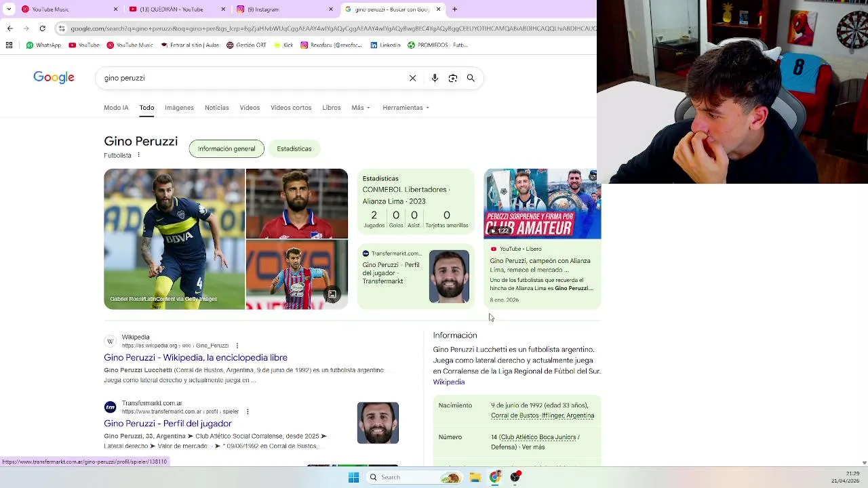Reload the current page

click(42, 28)
